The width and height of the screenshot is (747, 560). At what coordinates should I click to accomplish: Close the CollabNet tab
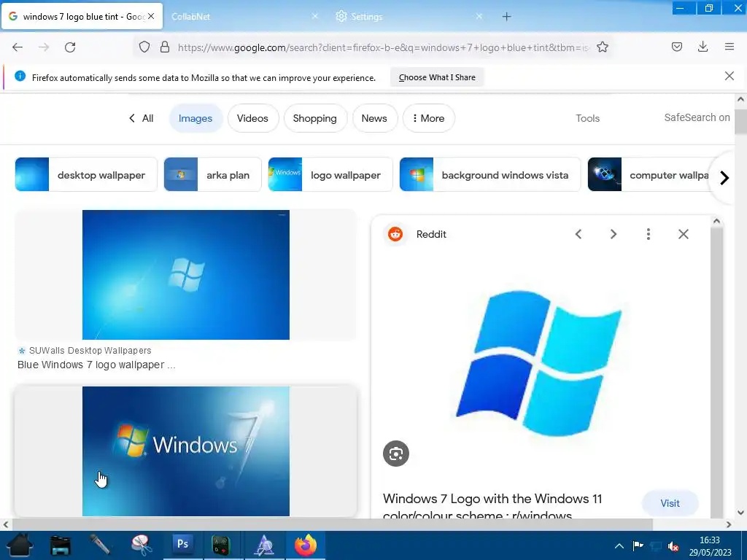(x=315, y=16)
